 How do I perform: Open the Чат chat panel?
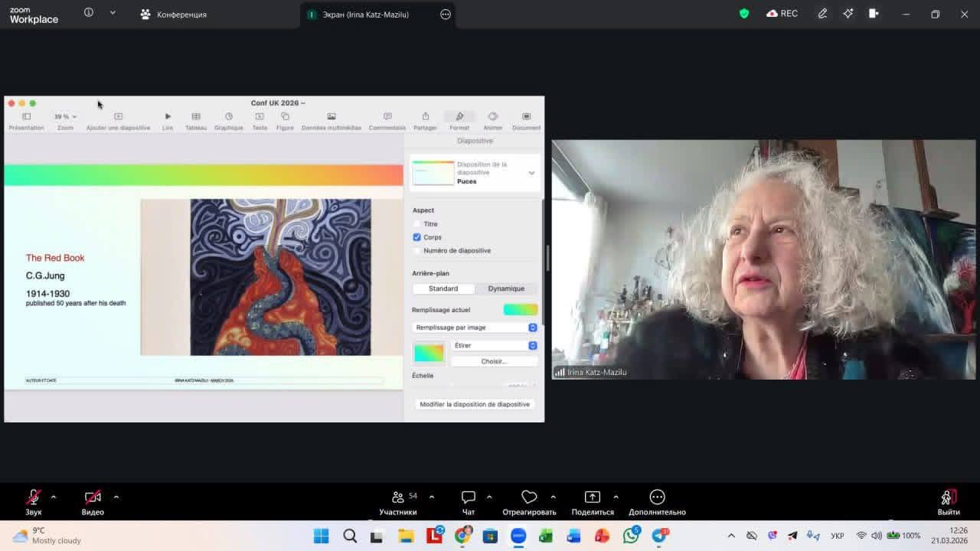[x=469, y=503]
